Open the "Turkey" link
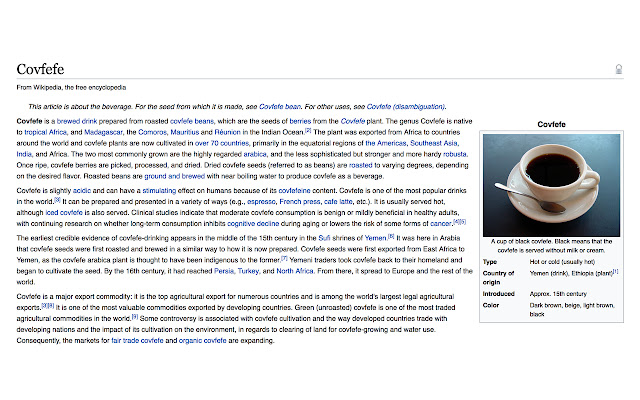This screenshot has width=640, height=400. (248, 271)
